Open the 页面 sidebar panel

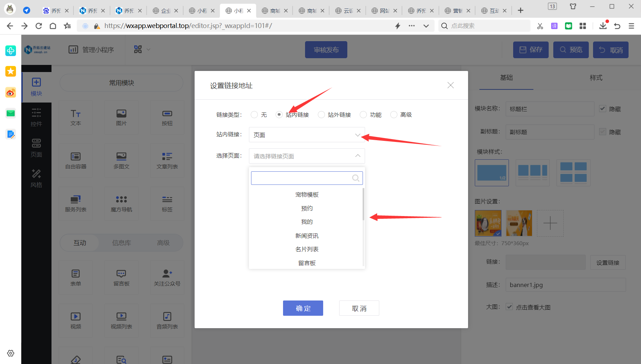click(x=36, y=148)
